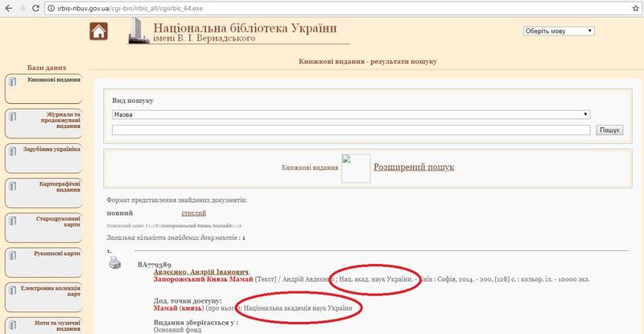Go back with the browser back arrow
This screenshot has width=644, height=334.
(8, 8)
